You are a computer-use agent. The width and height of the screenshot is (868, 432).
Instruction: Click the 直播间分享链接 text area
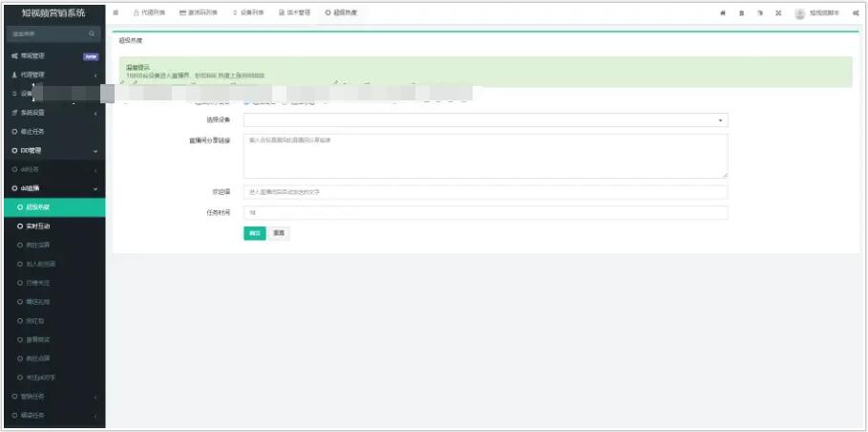tap(485, 155)
